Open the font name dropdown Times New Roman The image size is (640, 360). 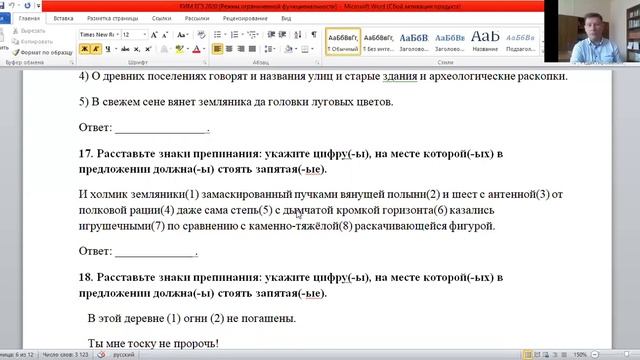point(118,35)
